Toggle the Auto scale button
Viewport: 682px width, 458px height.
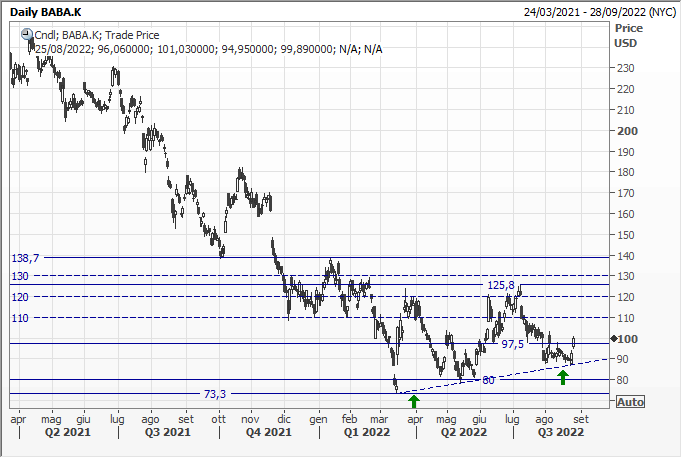630,401
